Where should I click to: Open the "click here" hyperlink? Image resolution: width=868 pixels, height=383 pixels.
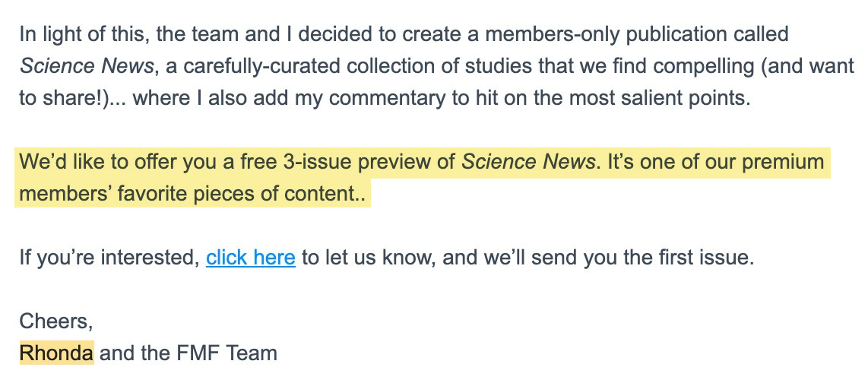click(250, 258)
